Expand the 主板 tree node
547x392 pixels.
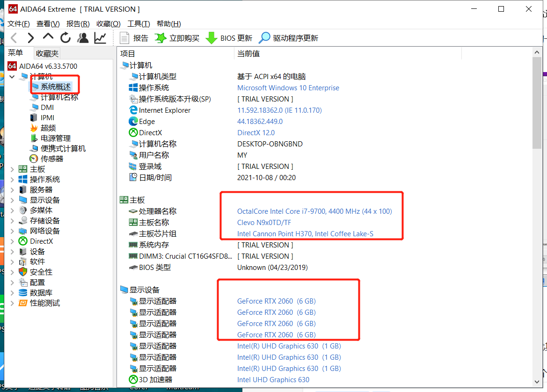(12, 169)
